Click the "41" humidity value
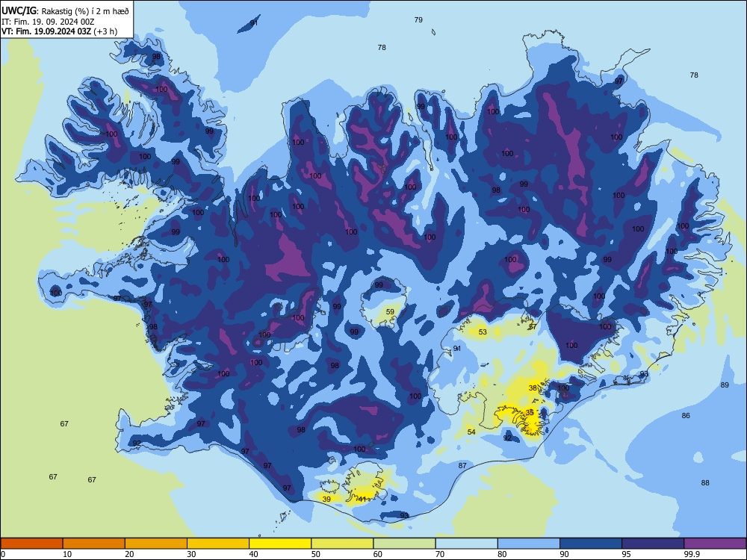Screen dimensions: 747x560 coord(362,499)
